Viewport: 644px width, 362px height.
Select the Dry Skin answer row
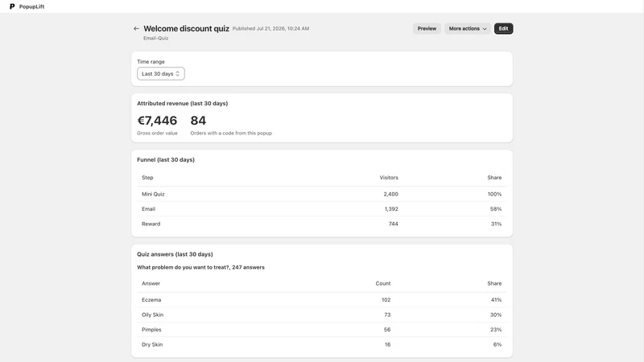[321, 344]
